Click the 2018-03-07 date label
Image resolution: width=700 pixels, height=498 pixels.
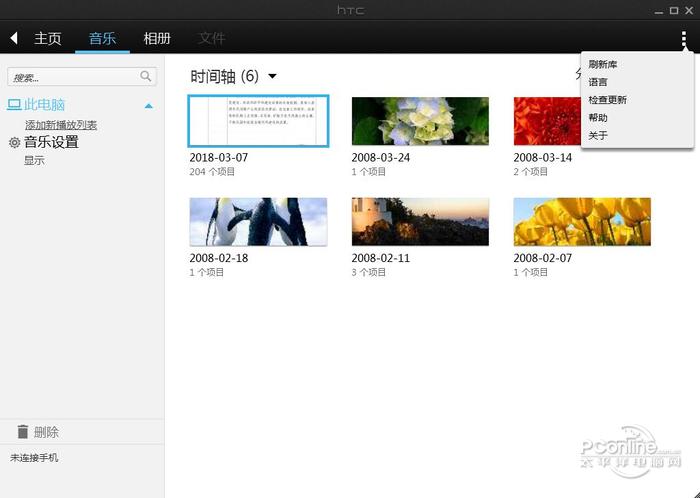point(219,158)
